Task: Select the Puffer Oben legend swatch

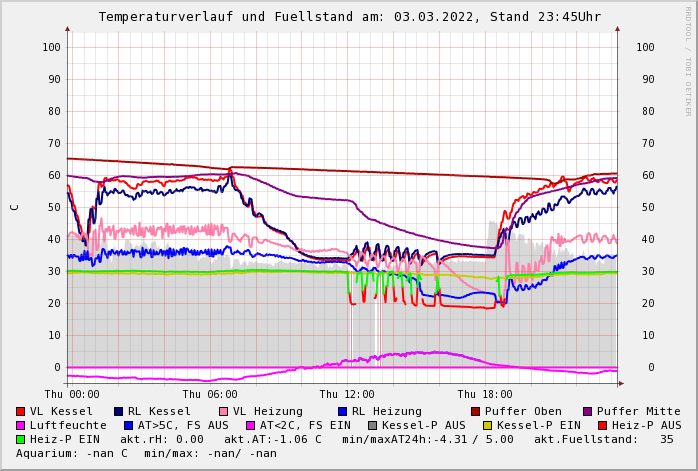Action: pyautogui.click(x=476, y=411)
